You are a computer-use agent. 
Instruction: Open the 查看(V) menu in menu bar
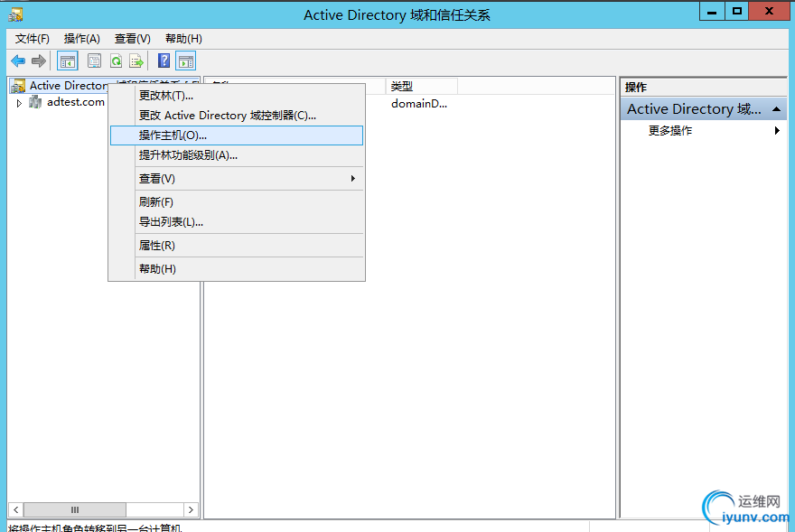point(132,39)
